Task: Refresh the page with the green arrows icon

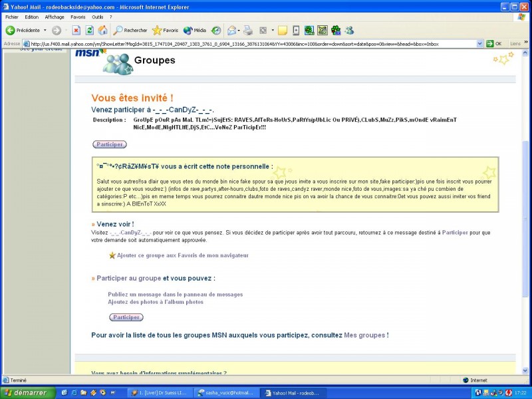Action: (89, 31)
